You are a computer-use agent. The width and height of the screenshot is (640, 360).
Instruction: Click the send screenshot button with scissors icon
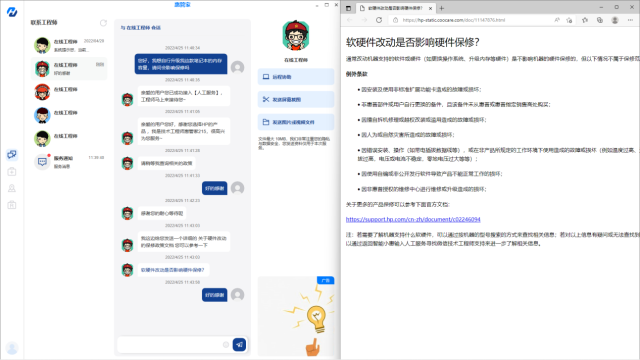tap(296, 99)
